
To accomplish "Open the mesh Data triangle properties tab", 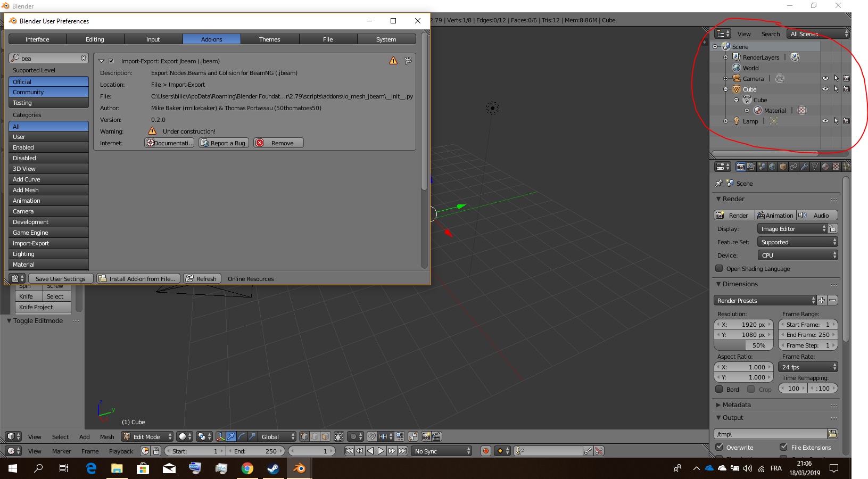I will (x=815, y=167).
